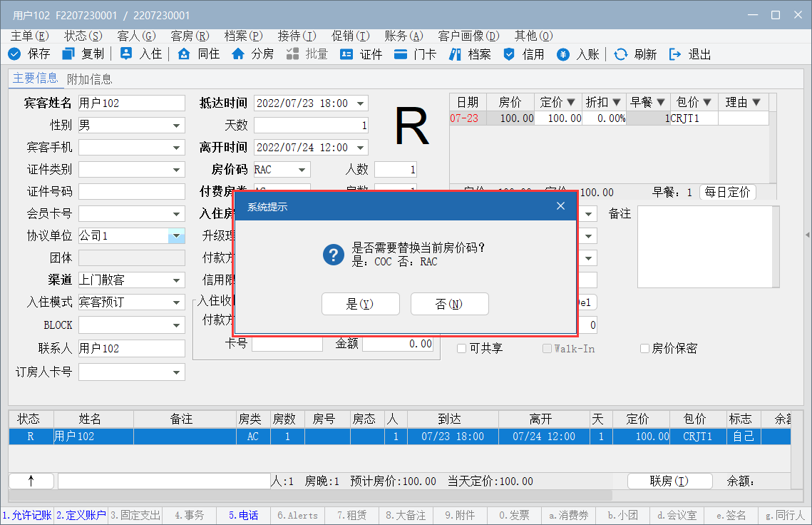The height and width of the screenshot is (525, 812).
Task: Switch to the 主要信息 tab
Action: (x=35, y=78)
